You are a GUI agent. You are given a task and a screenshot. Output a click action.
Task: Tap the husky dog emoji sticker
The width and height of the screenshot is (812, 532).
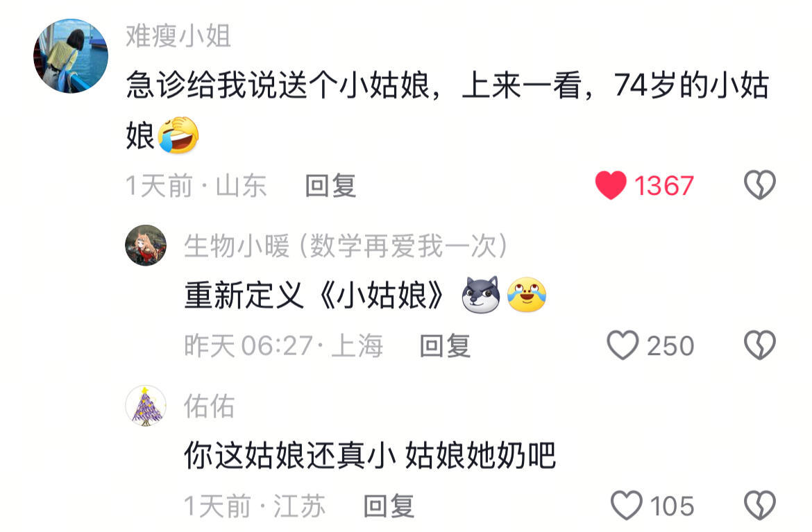coord(481,295)
